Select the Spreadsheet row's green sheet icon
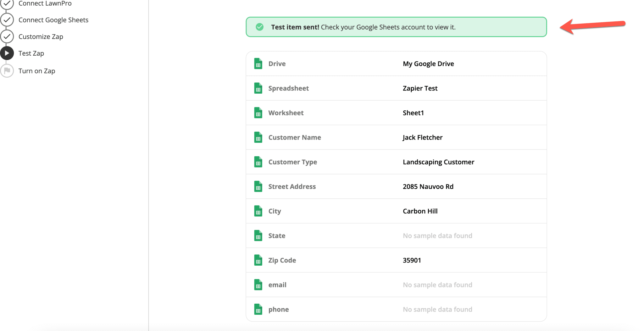This screenshot has height=331, width=644. 258,88
